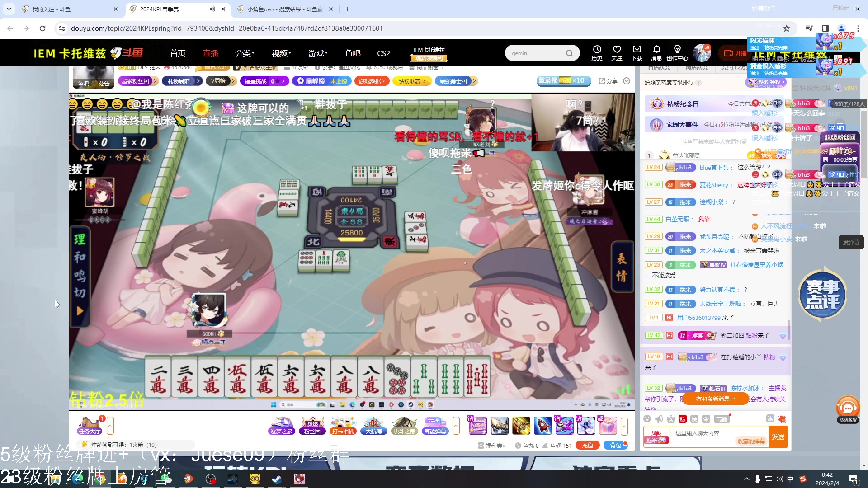Click the 登录领 ×10 reward button
Image resolution: width=868 pixels, height=488 pixels.
[x=563, y=80]
